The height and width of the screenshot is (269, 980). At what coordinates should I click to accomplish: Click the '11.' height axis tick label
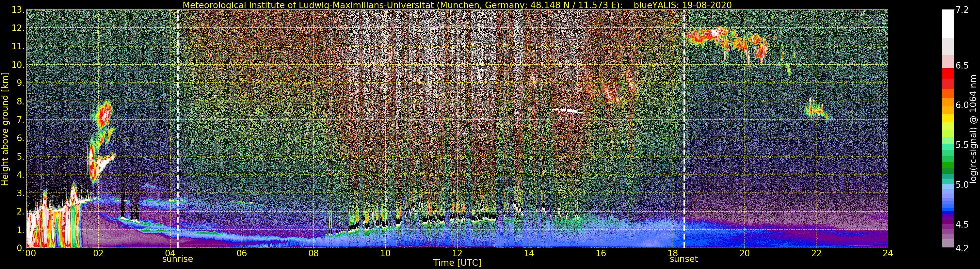coord(18,47)
